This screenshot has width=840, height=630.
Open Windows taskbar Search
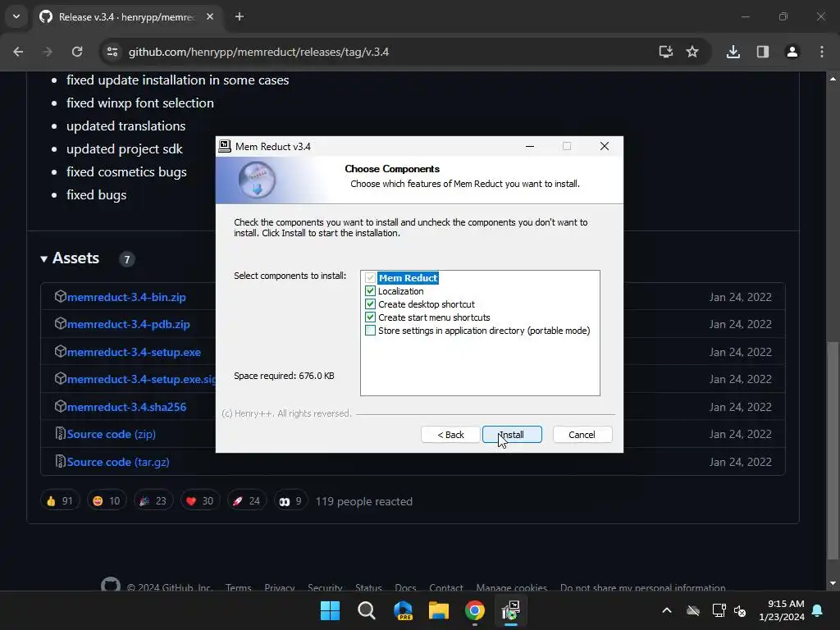click(x=367, y=610)
